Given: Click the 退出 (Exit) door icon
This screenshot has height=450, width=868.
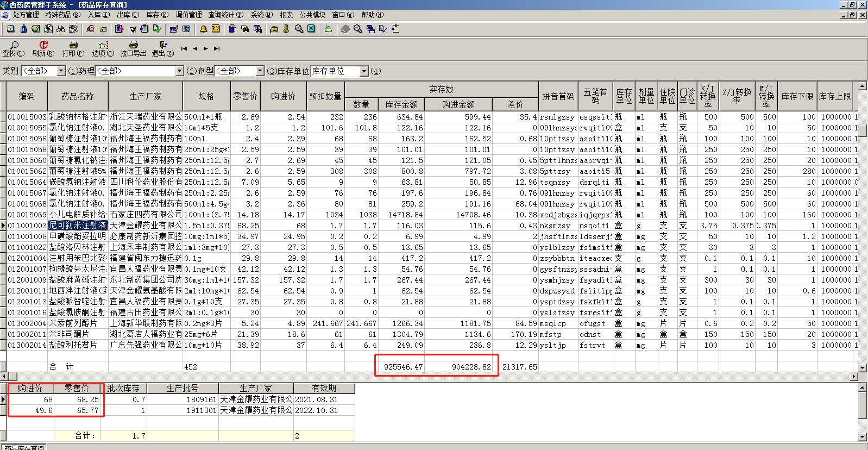Looking at the screenshot, I should (x=162, y=46).
